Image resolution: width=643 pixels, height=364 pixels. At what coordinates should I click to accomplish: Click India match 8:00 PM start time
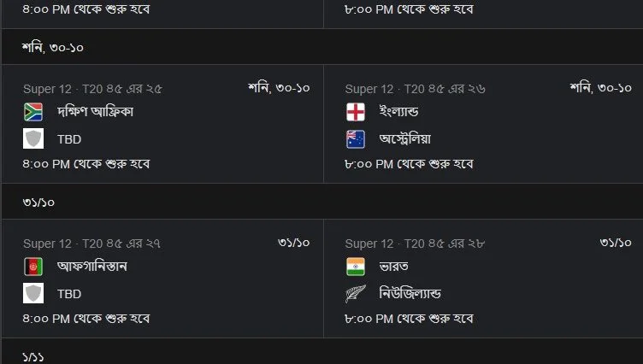point(409,318)
